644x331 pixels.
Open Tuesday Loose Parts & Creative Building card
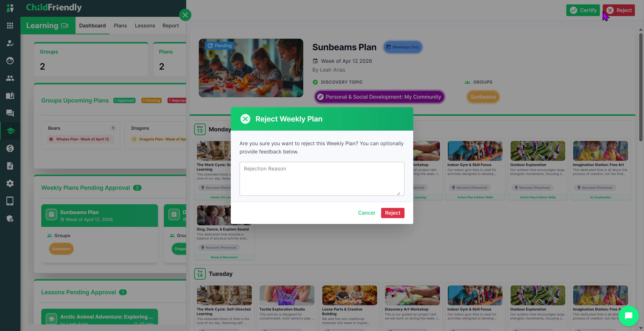pyautogui.click(x=350, y=307)
